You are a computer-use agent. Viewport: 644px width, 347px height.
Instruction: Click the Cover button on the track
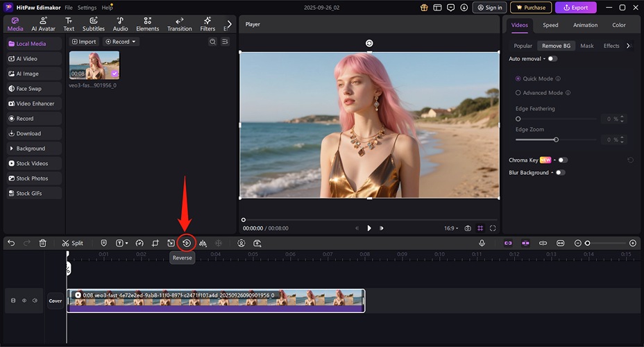click(56, 301)
